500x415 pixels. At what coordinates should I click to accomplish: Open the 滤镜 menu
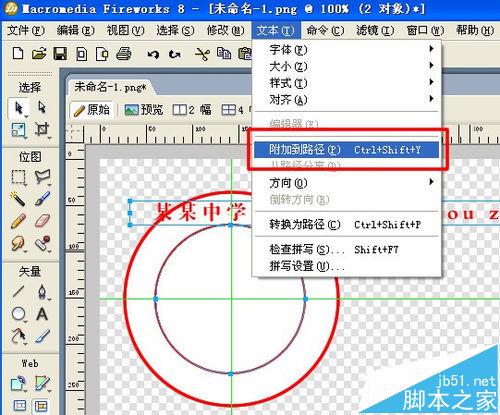pos(375,31)
